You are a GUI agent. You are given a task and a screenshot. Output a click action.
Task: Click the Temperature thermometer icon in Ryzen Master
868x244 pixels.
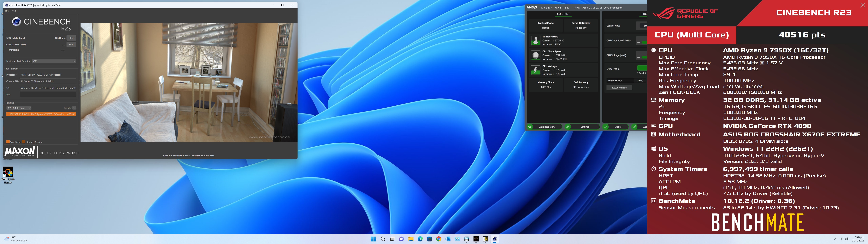click(x=535, y=40)
